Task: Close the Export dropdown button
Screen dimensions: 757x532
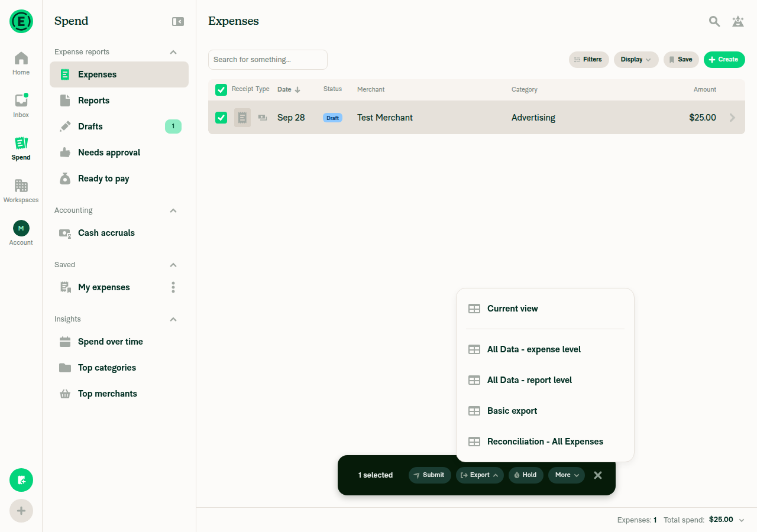Action: [480, 475]
